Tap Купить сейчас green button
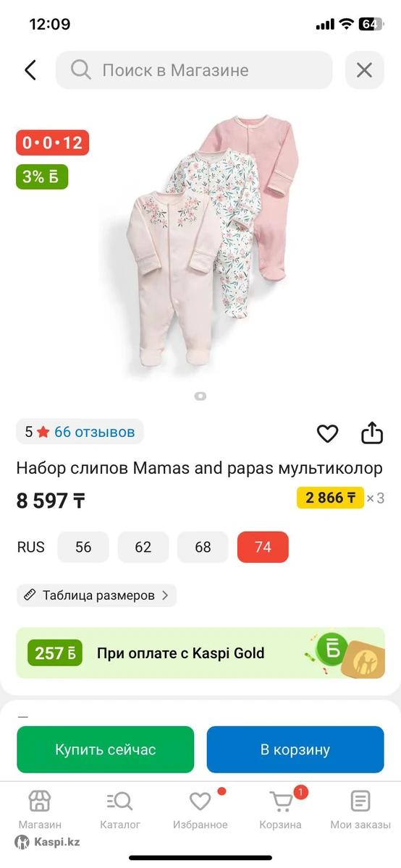The height and width of the screenshot is (868, 401). 106,750
